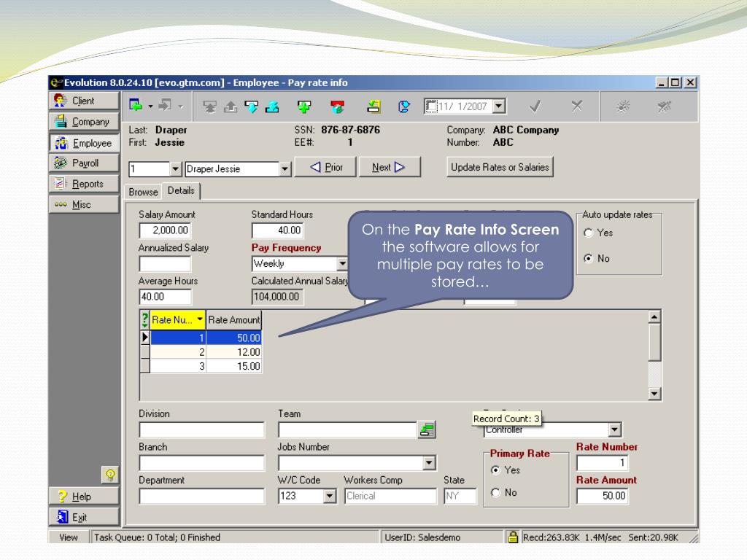
Task: Go to first record toolbar icon
Action: click(209, 106)
